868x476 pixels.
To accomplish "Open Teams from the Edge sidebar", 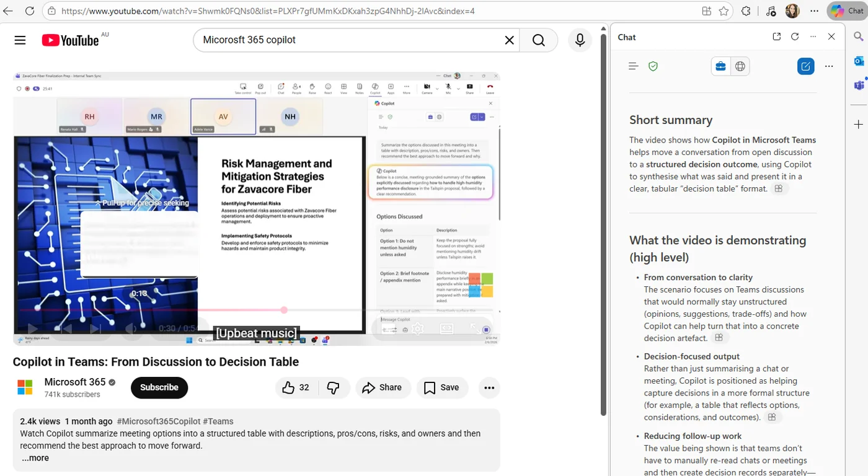I will click(x=859, y=85).
